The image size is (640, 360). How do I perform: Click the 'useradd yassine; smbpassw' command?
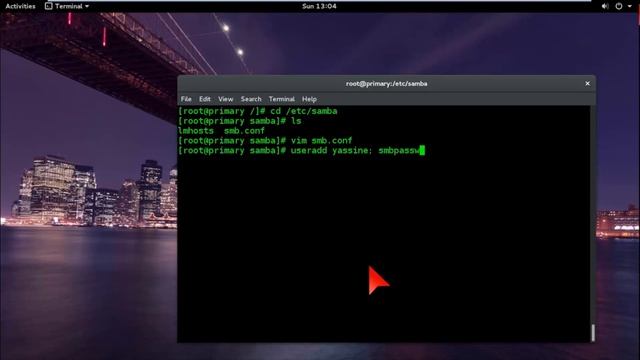[355, 150]
